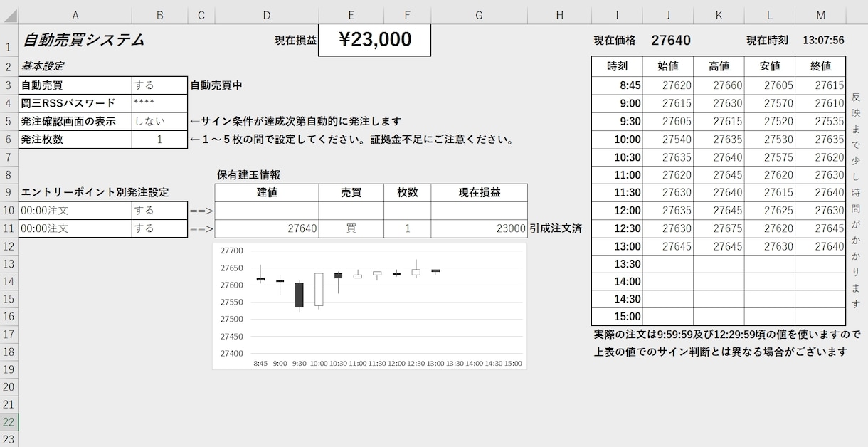This screenshot has width=868, height=447.
Task: Select the 13:00 time cell
Action: pyautogui.click(x=617, y=246)
